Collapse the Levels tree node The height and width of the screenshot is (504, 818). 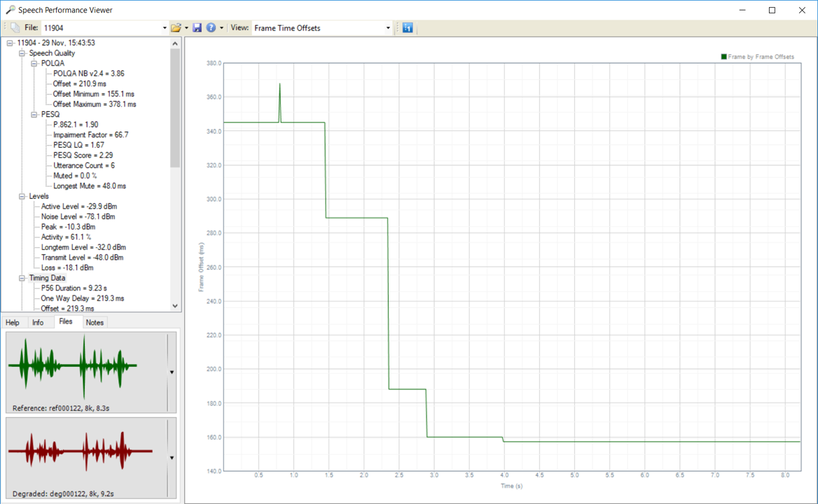click(x=22, y=197)
